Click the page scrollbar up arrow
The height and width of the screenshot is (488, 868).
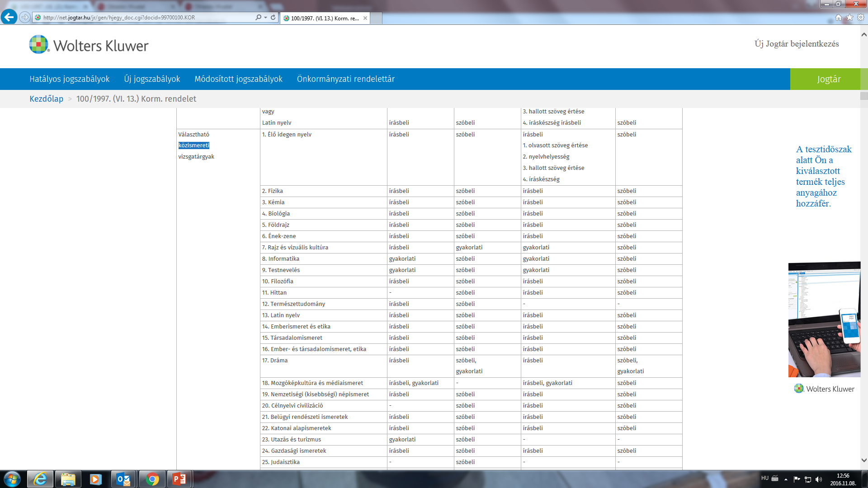pos(864,34)
